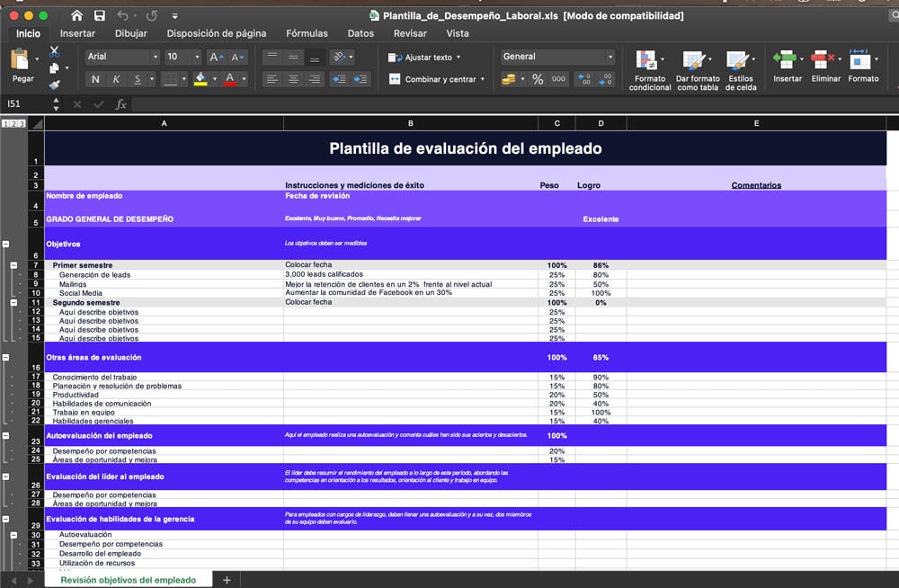Switch to the Fórmulas ribbon tab
The height and width of the screenshot is (588, 899).
[x=307, y=32]
